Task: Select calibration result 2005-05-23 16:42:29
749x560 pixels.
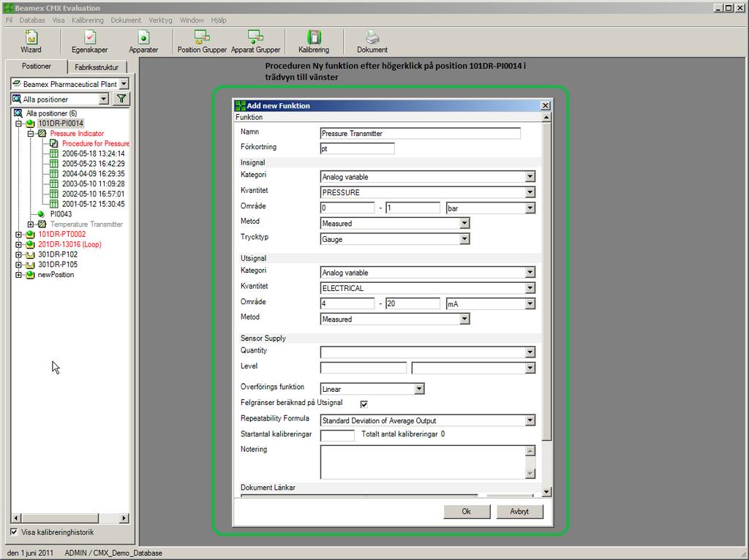Action: coord(93,164)
